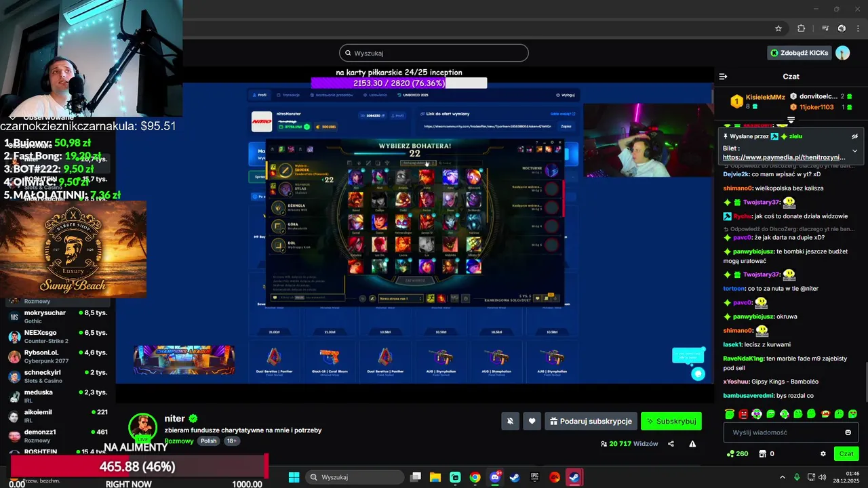This screenshot has height=488, width=868.
Task: Click the Czat panel header
Action: tap(791, 77)
